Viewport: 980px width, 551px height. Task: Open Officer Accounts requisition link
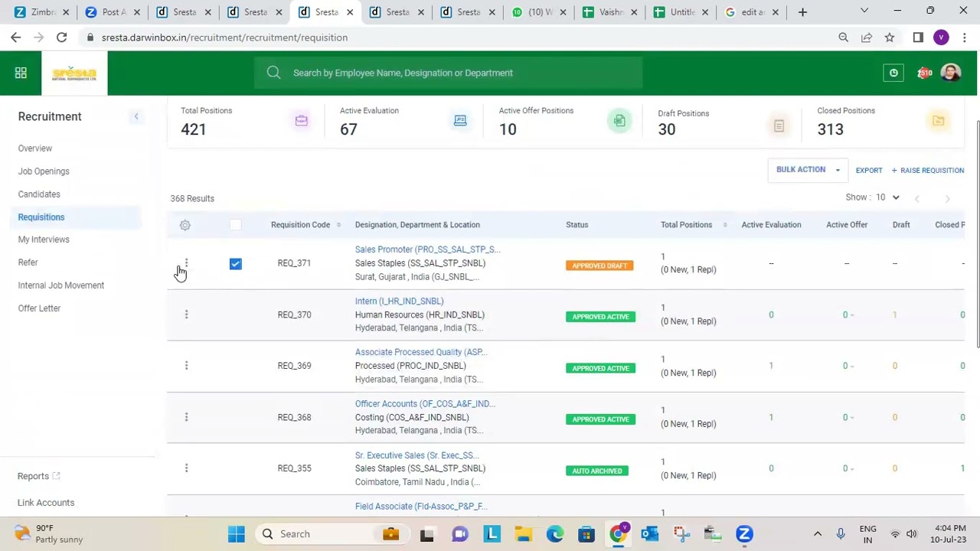tap(425, 403)
